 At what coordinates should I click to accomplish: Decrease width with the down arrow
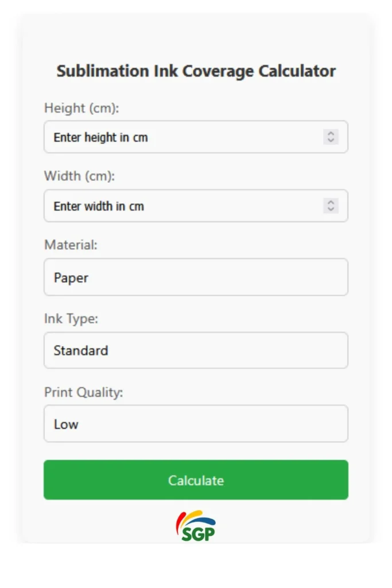click(331, 209)
